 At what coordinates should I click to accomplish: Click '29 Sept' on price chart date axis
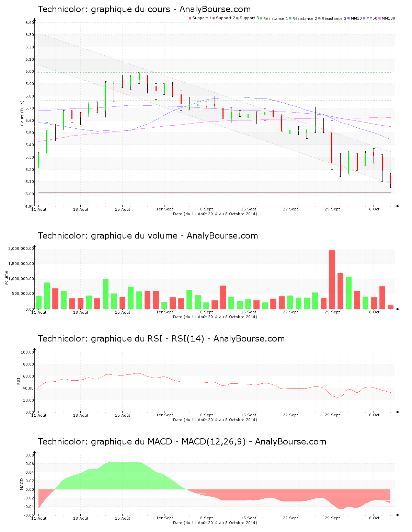pyautogui.click(x=332, y=209)
